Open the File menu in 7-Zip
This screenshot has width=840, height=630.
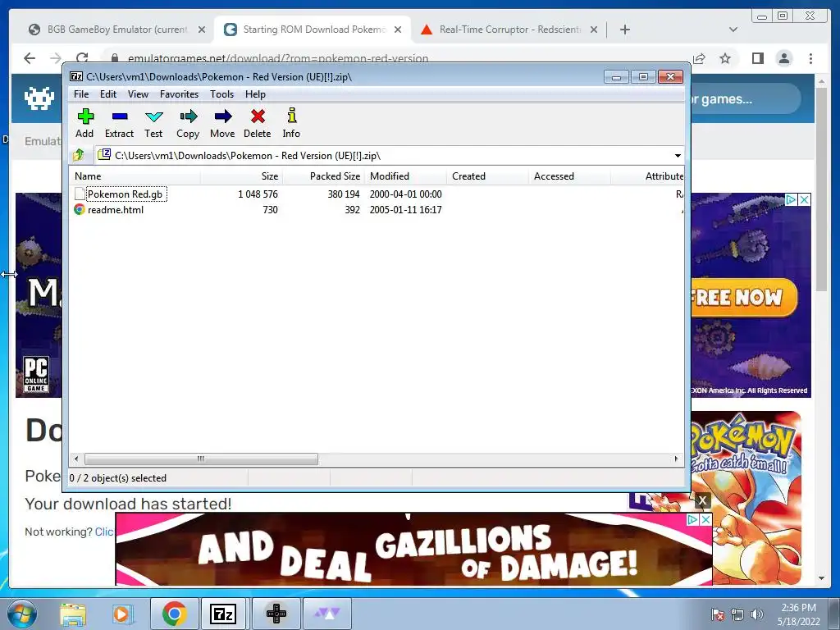(81, 94)
